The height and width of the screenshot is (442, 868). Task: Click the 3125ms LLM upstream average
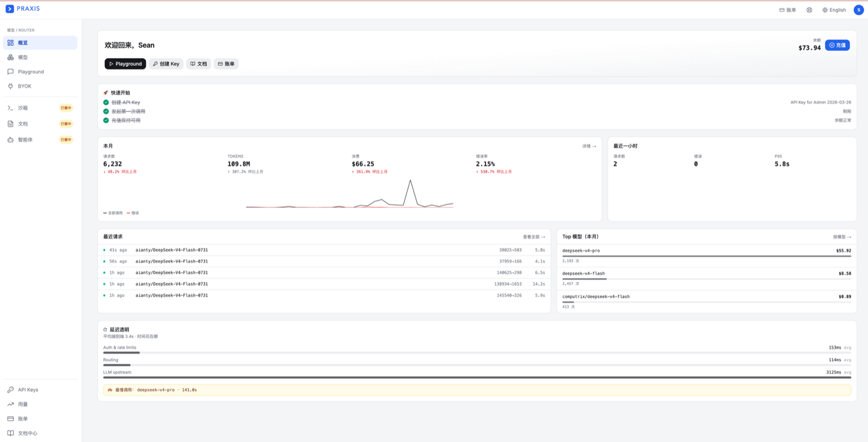click(x=834, y=372)
